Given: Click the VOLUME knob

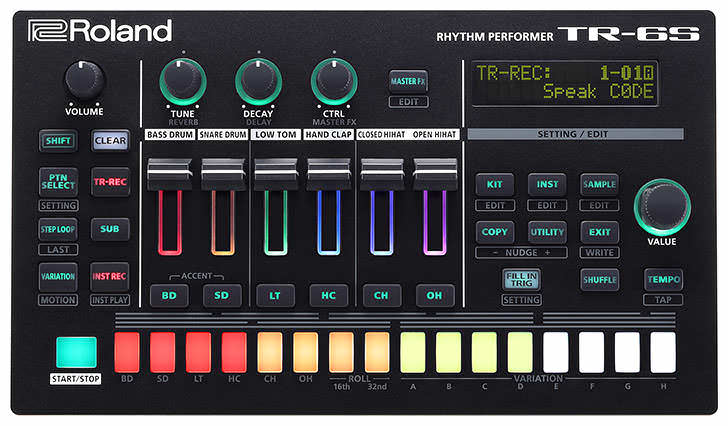Looking at the screenshot, I should (x=84, y=81).
